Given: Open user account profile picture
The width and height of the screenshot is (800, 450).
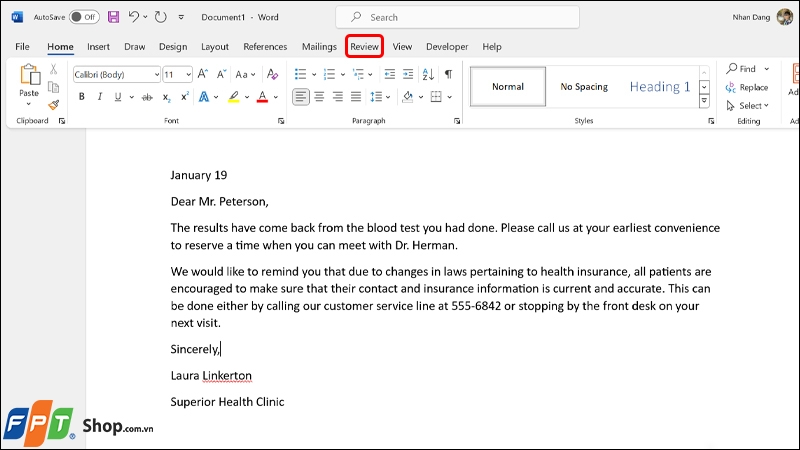Looking at the screenshot, I should (785, 17).
